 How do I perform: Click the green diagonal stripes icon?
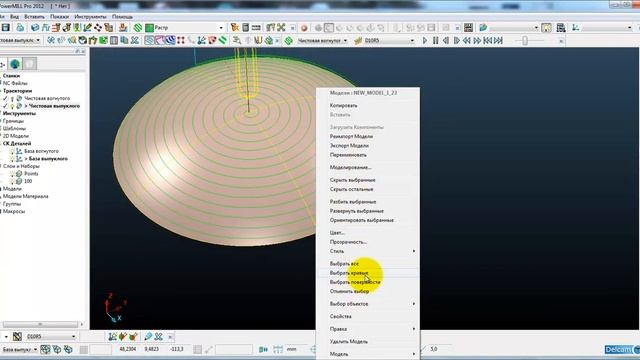coord(223,40)
